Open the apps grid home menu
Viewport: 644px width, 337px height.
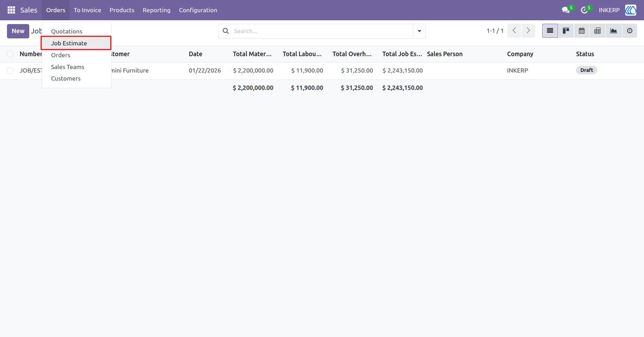(11, 10)
